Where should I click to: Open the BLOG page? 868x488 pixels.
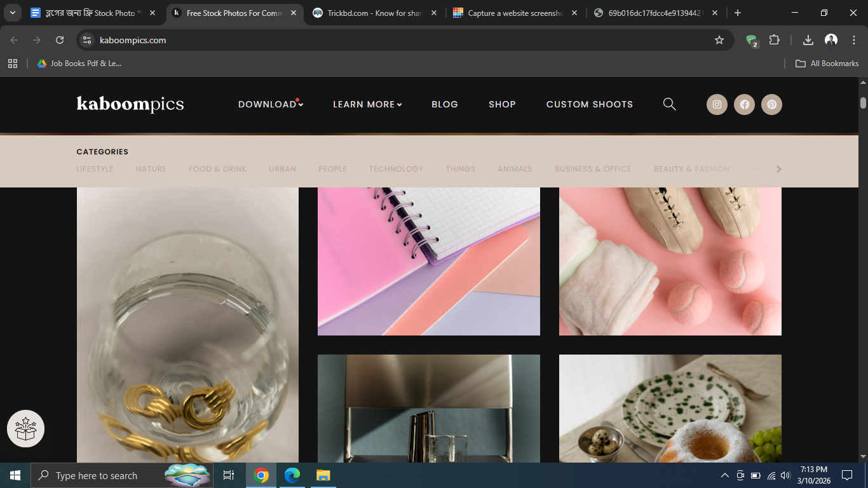coord(445,104)
